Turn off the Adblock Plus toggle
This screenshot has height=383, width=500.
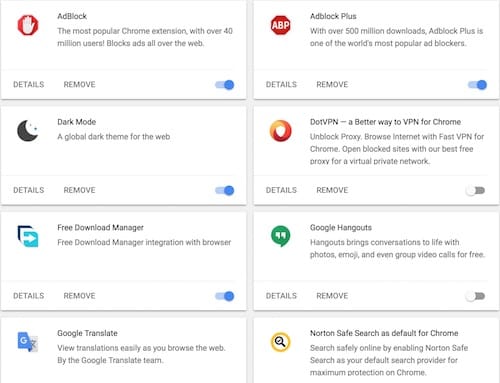point(477,85)
